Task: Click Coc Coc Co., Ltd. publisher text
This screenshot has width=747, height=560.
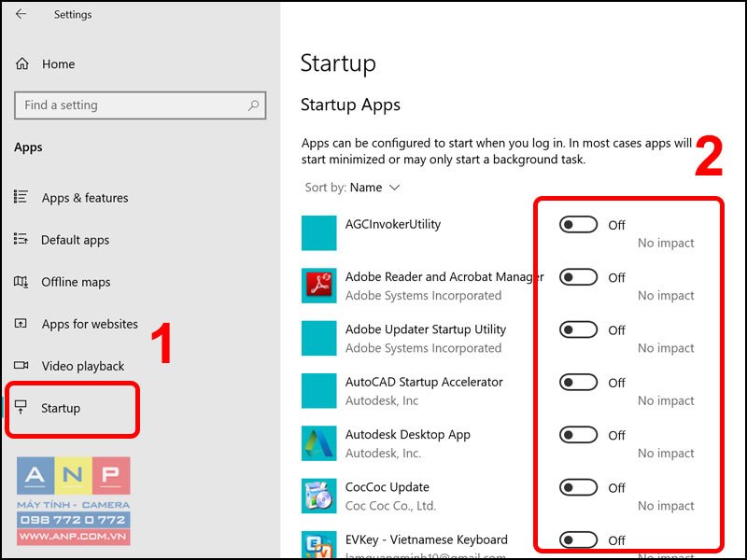Action: click(390, 506)
